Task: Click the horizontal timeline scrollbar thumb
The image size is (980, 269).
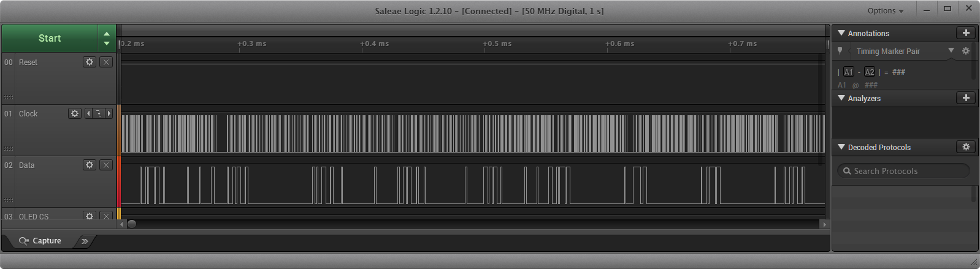Action: click(131, 224)
